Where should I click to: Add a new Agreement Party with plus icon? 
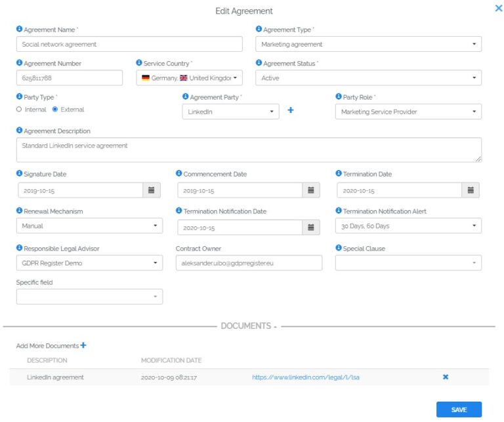[291, 111]
